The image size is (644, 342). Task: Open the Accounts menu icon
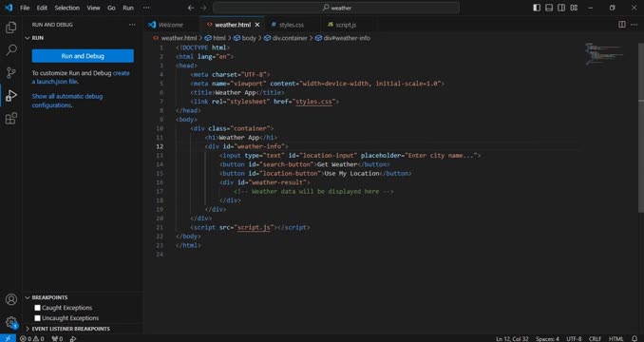(11, 299)
